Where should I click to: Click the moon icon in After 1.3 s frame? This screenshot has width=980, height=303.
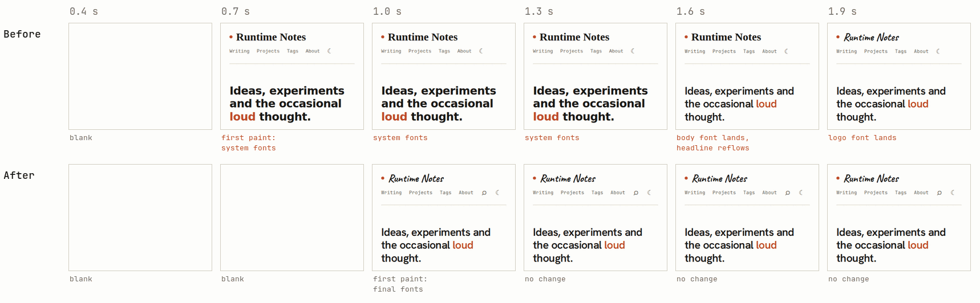coord(649,193)
